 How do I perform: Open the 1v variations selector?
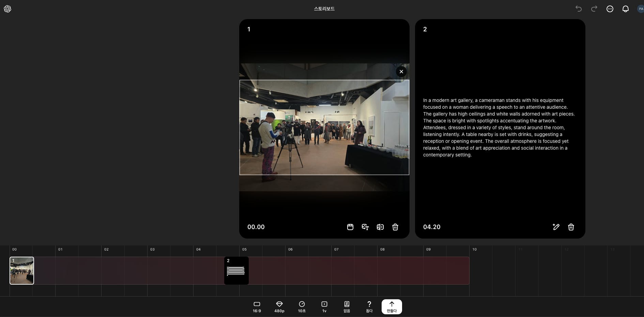point(324,307)
